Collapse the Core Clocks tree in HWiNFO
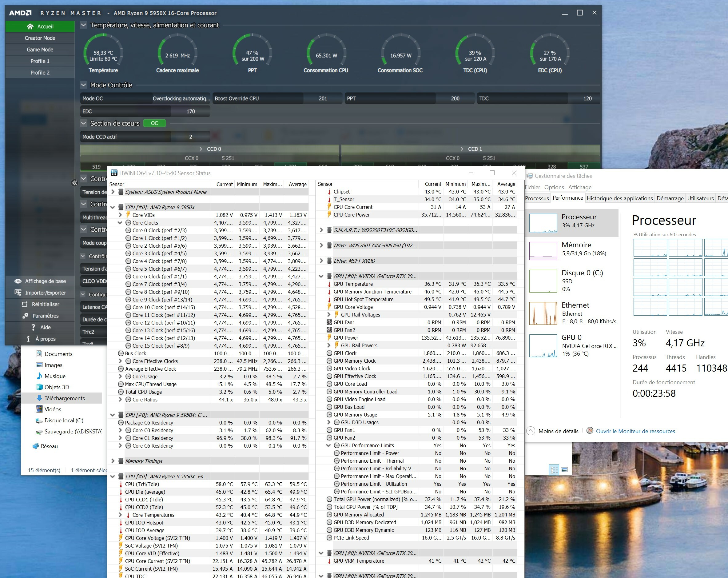 [120, 223]
